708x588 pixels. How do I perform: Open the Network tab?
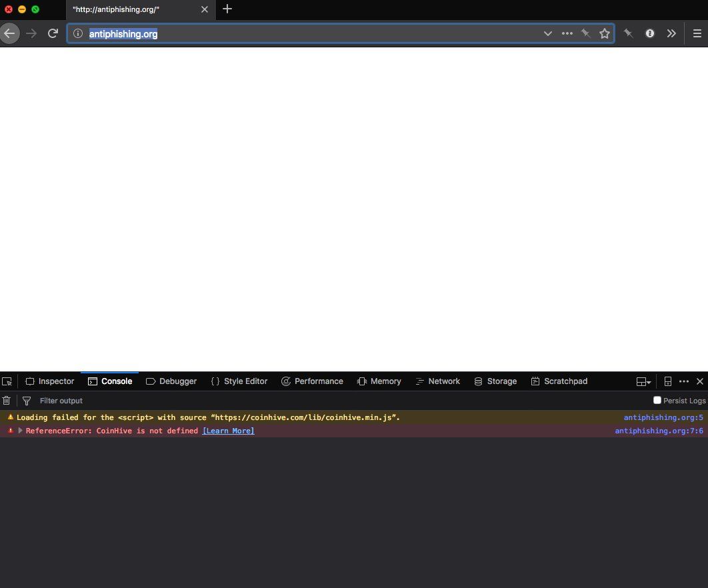tap(437, 381)
